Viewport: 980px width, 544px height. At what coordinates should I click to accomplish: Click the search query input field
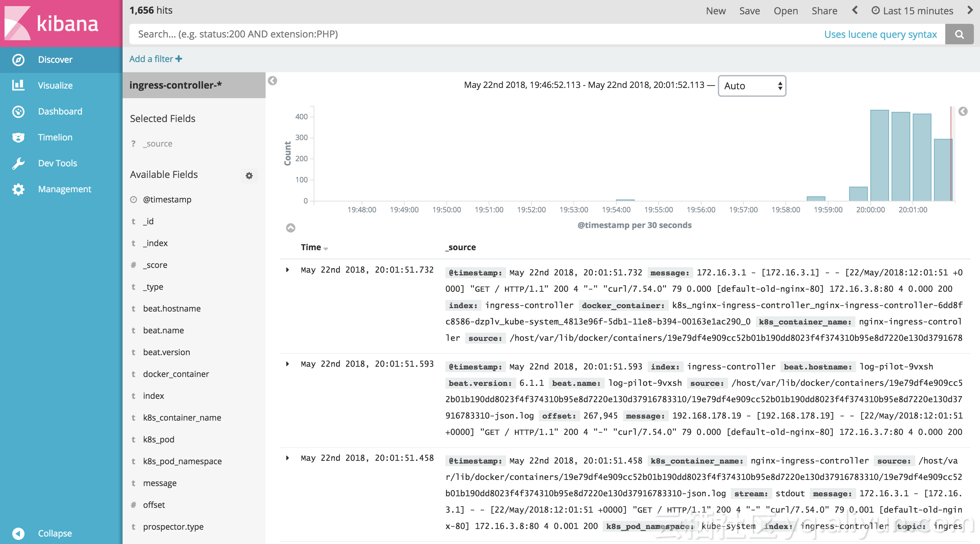457,34
